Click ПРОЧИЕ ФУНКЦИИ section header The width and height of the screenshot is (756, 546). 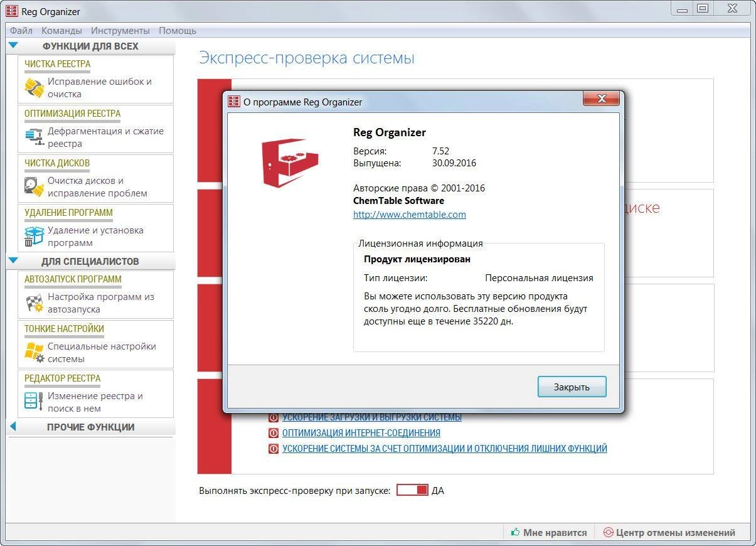(90, 427)
